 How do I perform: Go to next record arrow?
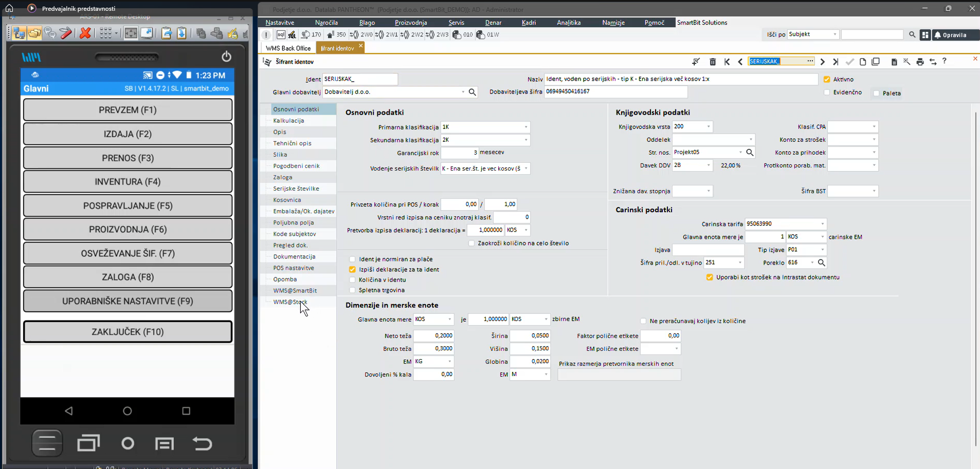pos(823,62)
